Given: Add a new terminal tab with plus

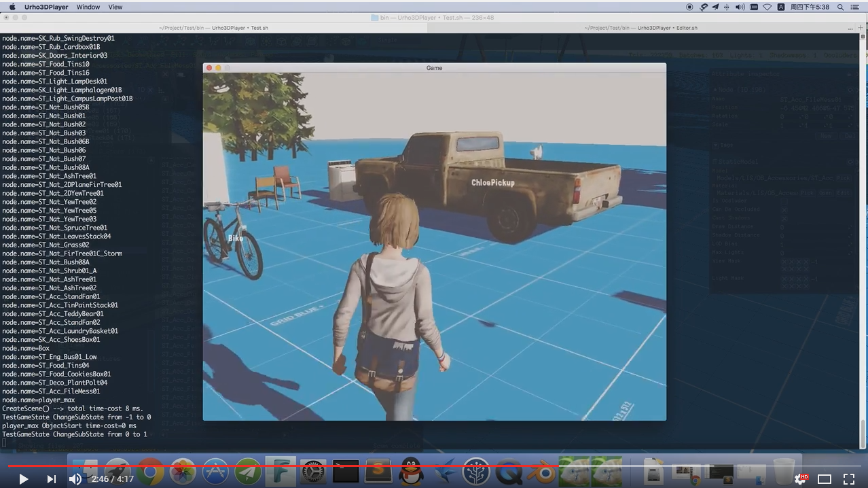Looking at the screenshot, I should click(861, 28).
